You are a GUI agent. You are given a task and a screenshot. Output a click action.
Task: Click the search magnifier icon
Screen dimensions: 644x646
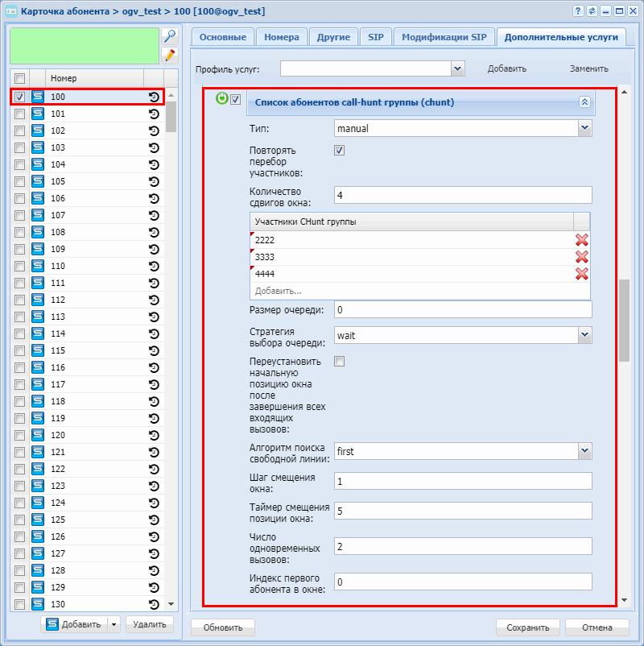pyautogui.click(x=169, y=36)
